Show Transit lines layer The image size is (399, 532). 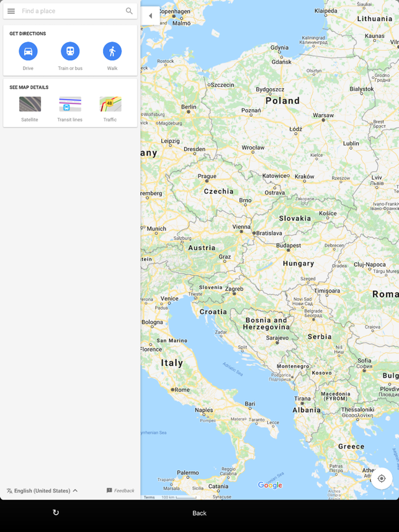coord(70,104)
